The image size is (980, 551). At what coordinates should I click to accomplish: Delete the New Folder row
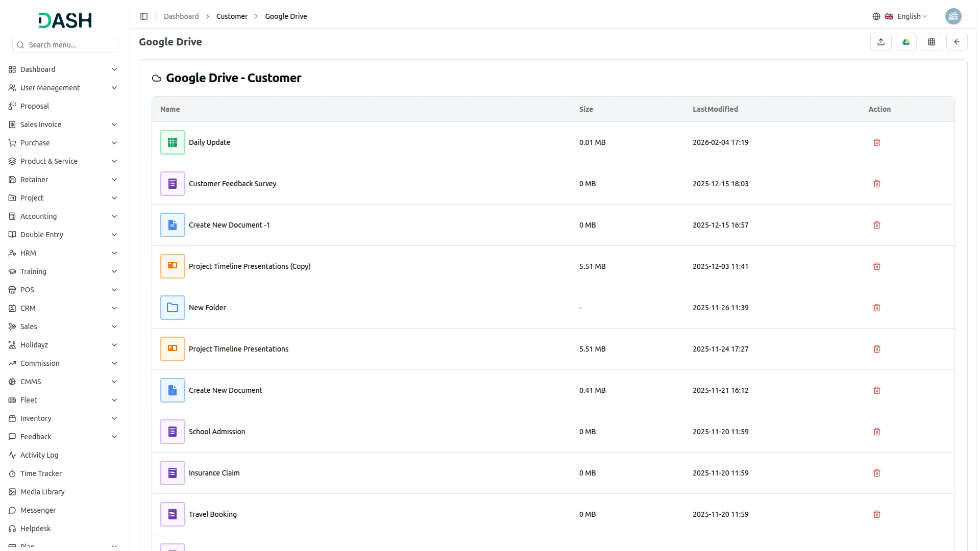(877, 308)
